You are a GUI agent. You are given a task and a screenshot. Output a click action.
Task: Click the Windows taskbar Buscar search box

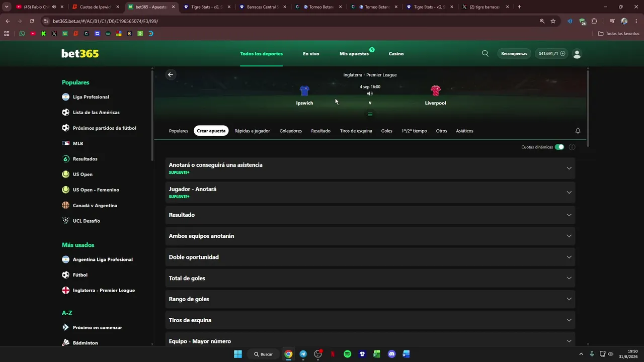pyautogui.click(x=263, y=354)
